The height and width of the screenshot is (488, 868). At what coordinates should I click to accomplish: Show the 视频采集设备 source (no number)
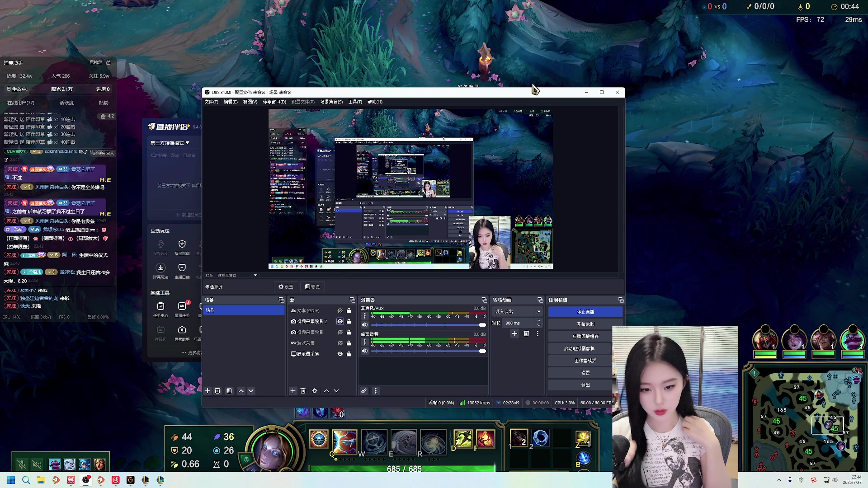point(340,333)
